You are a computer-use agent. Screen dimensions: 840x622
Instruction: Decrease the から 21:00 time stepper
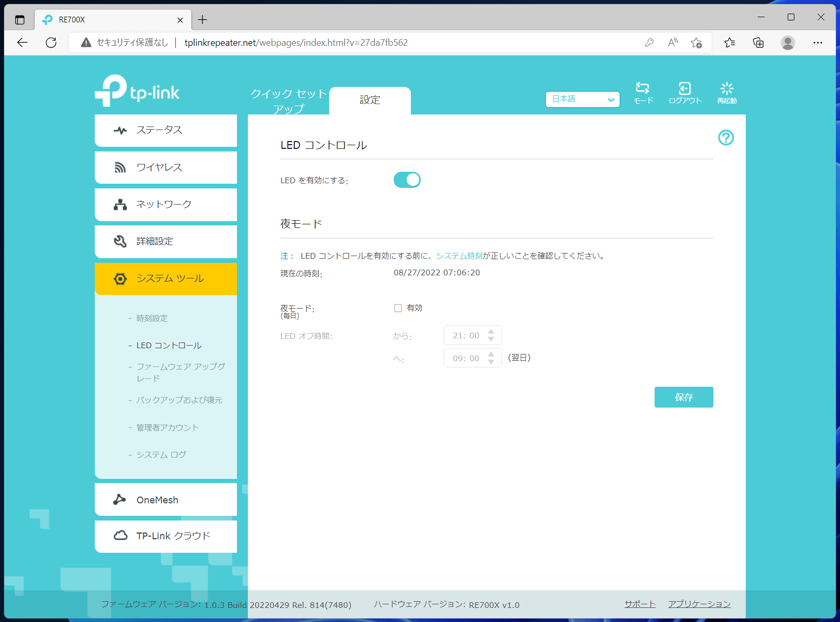click(x=491, y=339)
